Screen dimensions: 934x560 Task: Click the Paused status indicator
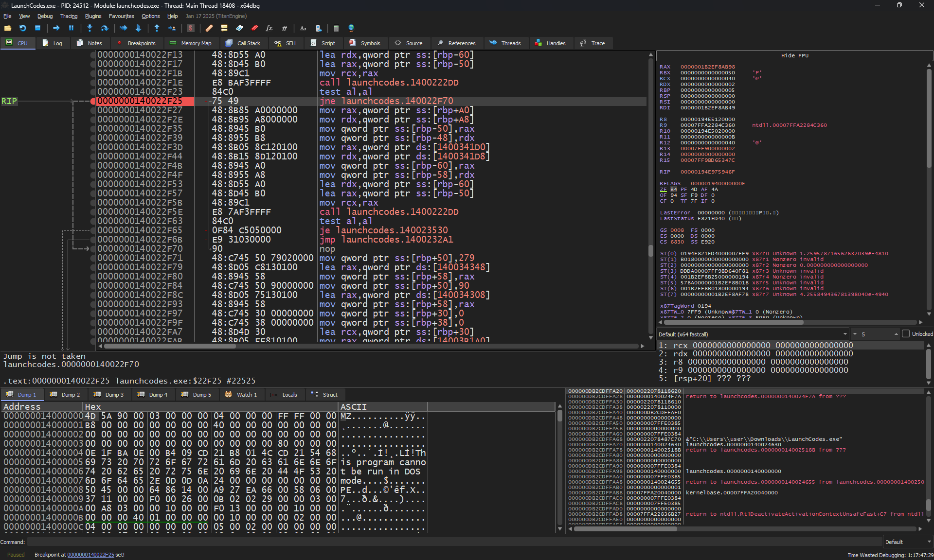pyautogui.click(x=16, y=555)
